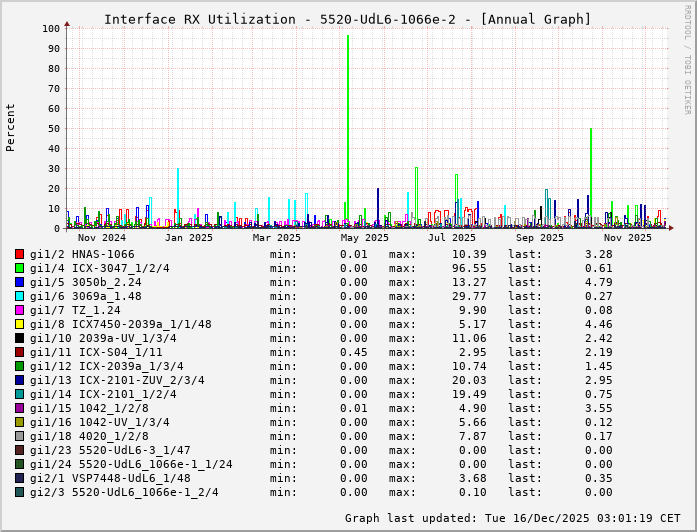Click the yellow swatch for gi1/8 ICX7450-2039a_1/1/48
Screen dimensions: 697x532
19,324
